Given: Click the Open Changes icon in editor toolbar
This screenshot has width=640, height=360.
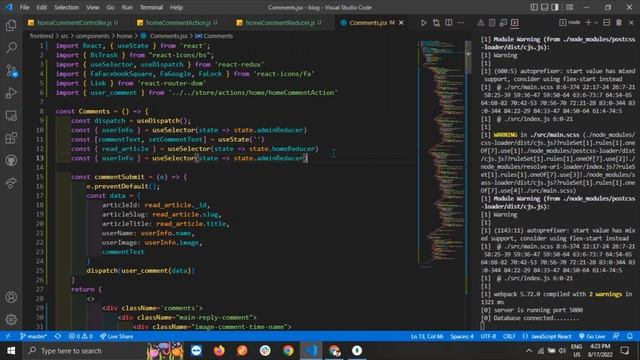Looking at the screenshot, I should point(436,23).
